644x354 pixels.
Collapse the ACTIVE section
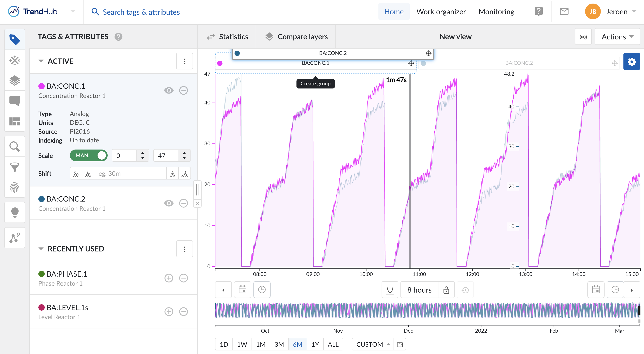(x=41, y=61)
